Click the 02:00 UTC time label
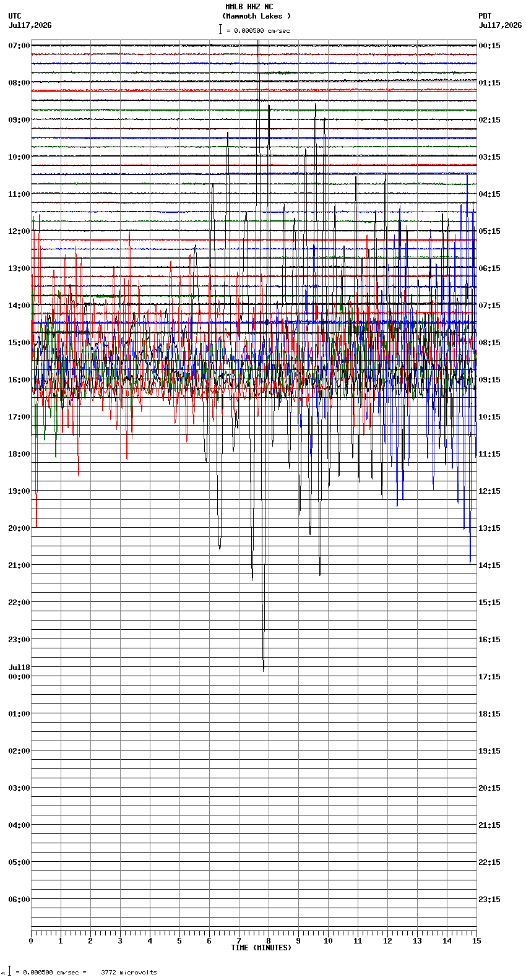526x980 pixels. [x=19, y=751]
